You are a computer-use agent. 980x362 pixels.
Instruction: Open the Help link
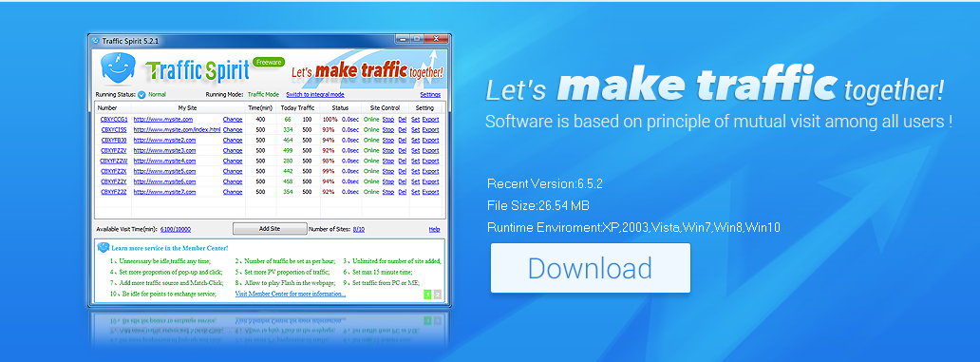[x=434, y=229]
